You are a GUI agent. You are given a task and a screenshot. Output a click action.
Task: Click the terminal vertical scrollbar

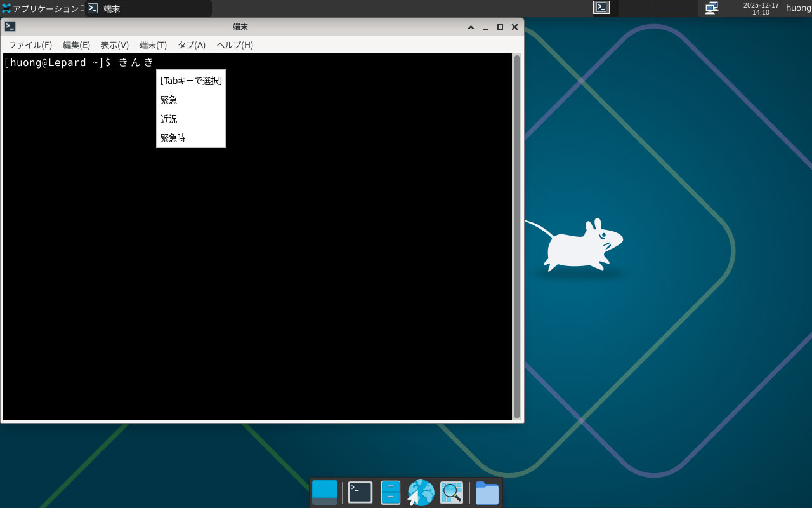(x=517, y=236)
